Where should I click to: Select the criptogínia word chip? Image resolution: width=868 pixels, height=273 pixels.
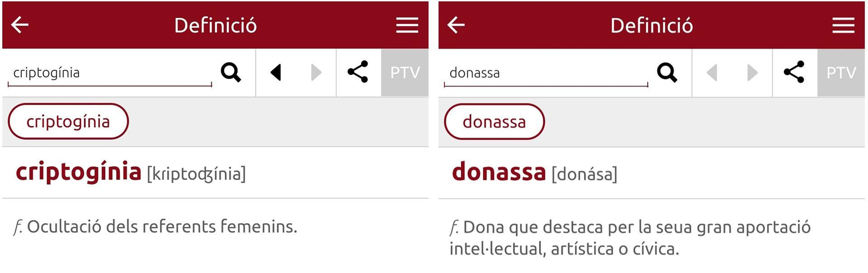pos(68,121)
